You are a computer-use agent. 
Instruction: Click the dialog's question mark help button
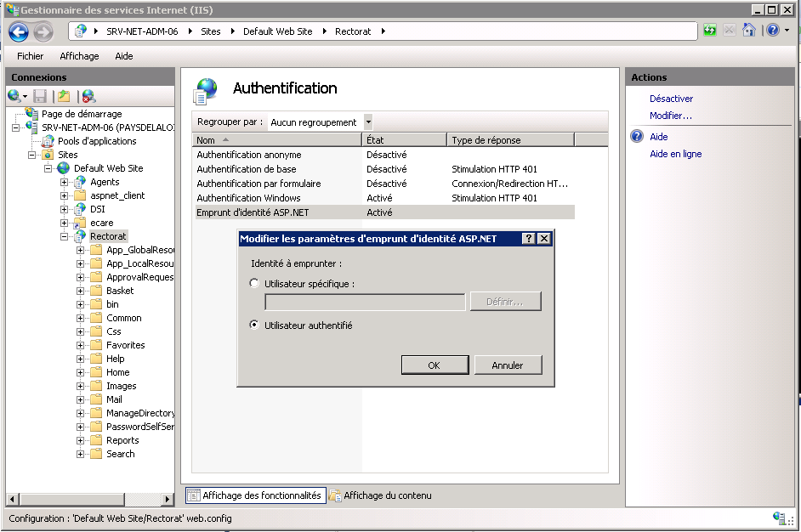coord(529,239)
